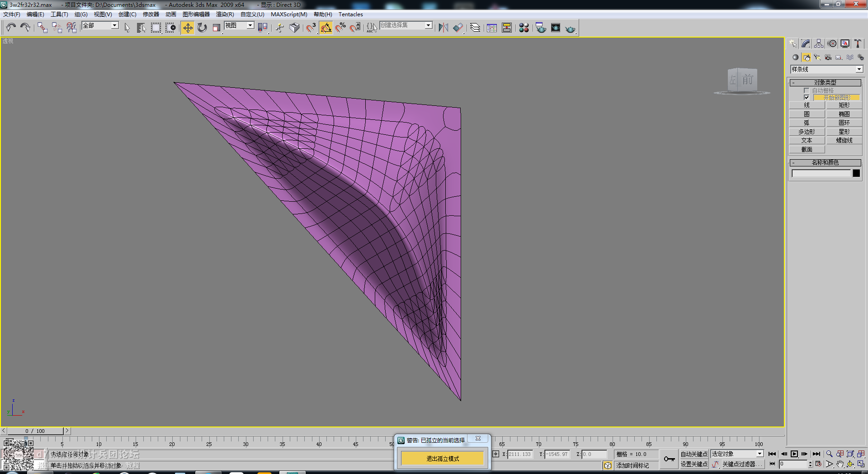Image resolution: width=868 pixels, height=474 pixels.
Task: Pick the Rectangular Selection Region tool
Action: click(x=156, y=28)
